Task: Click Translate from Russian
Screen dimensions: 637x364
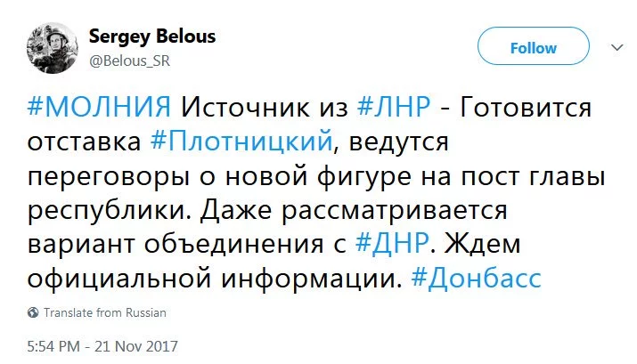Action: click(x=104, y=313)
